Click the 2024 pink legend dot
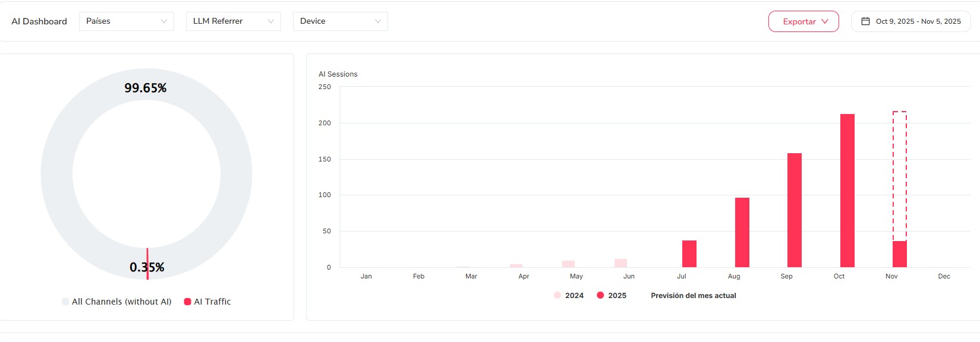980x342 pixels. [557, 295]
